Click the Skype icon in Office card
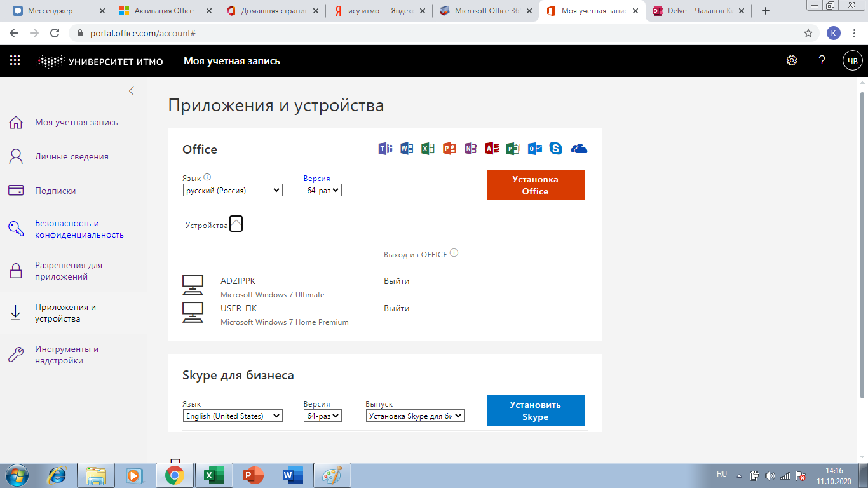868x488 pixels. coord(556,149)
